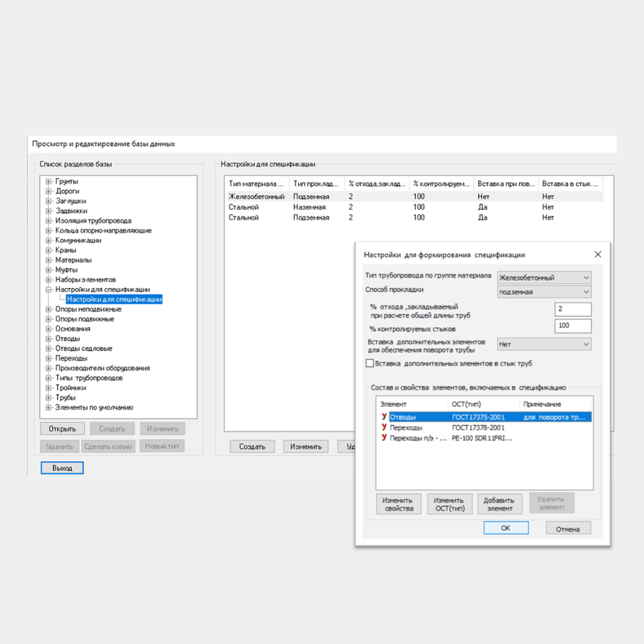Open the pipe turn insertion dropdown
The width and height of the screenshot is (644, 644).
585,345
